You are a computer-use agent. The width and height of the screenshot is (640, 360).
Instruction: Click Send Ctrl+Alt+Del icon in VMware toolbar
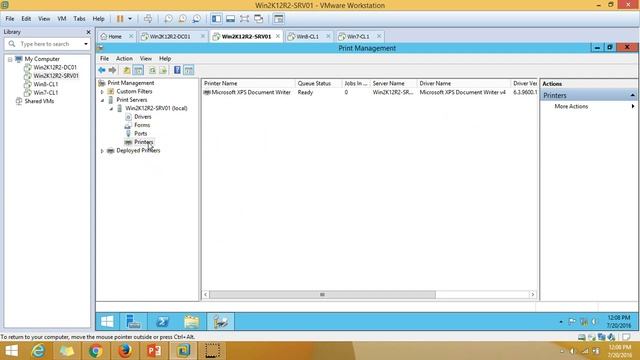148,19
